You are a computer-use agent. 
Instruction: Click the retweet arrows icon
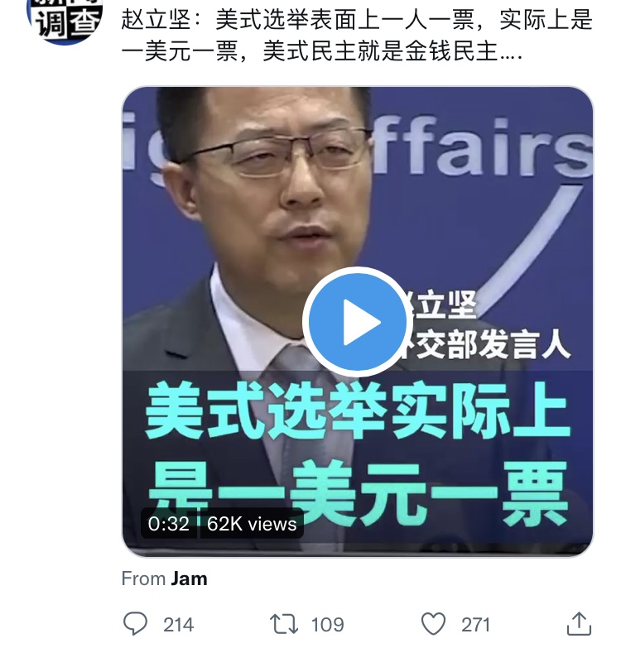(284, 624)
